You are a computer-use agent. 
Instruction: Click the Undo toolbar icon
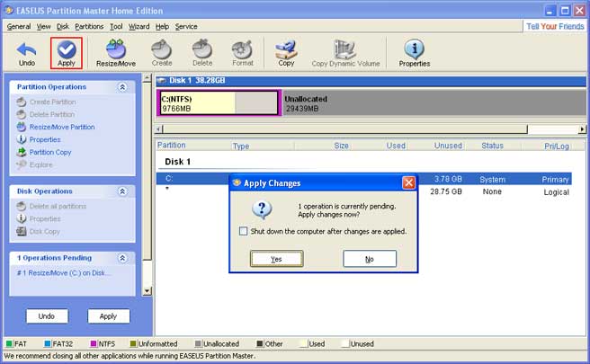(x=27, y=54)
